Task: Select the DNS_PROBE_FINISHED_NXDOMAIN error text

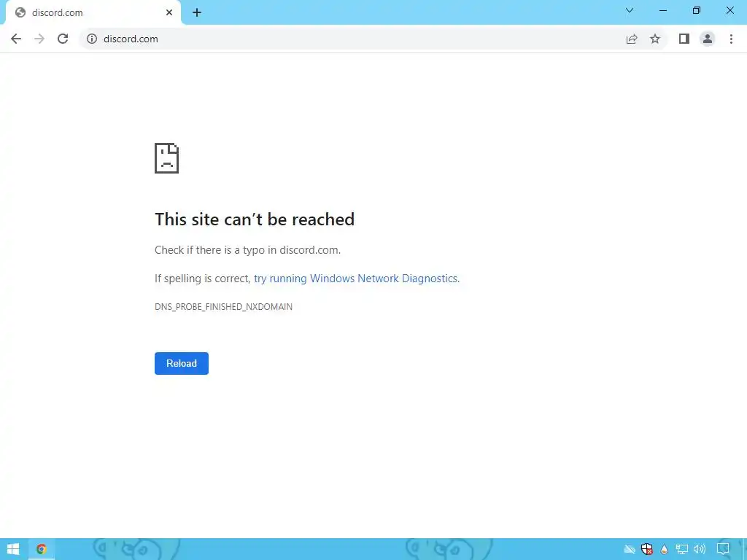Action: click(223, 307)
